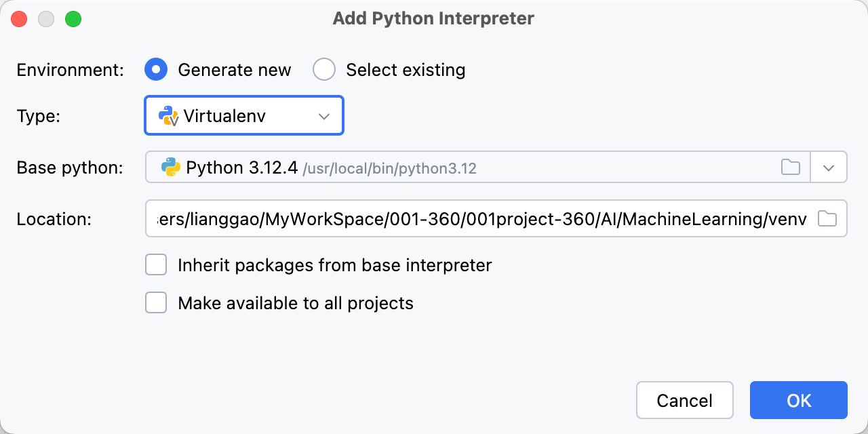This screenshot has height=434, width=868.
Task: Enable Inherit packages from base interpreter
Action: click(157, 264)
